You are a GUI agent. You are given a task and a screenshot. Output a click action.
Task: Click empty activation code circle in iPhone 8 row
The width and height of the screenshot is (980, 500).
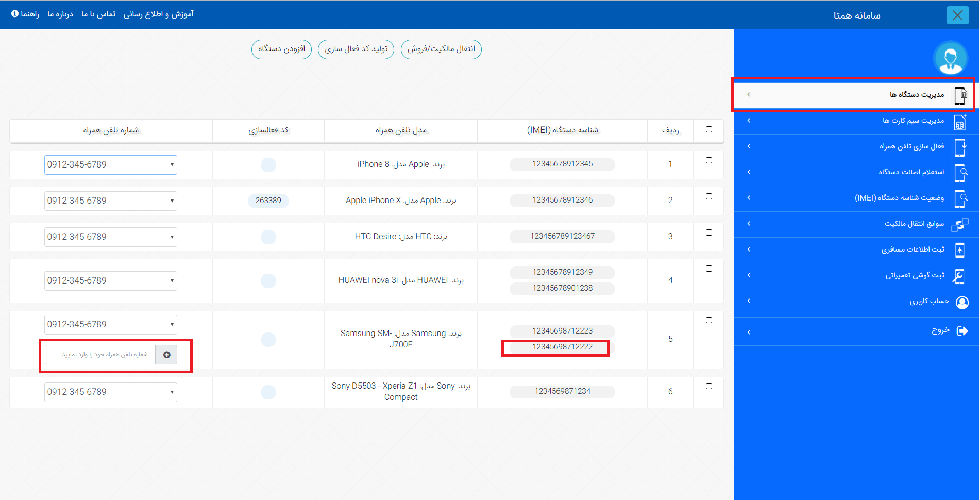click(268, 165)
